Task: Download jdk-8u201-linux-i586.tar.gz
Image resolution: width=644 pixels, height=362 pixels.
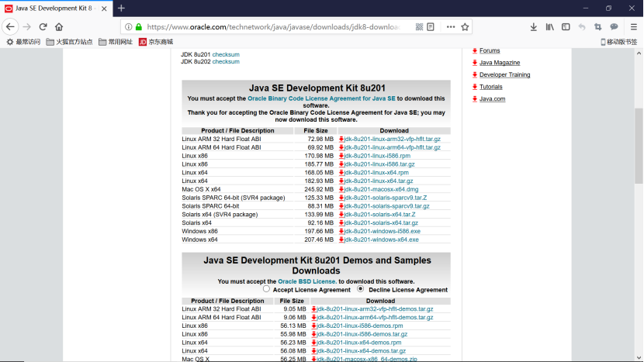Action: pyautogui.click(x=379, y=164)
